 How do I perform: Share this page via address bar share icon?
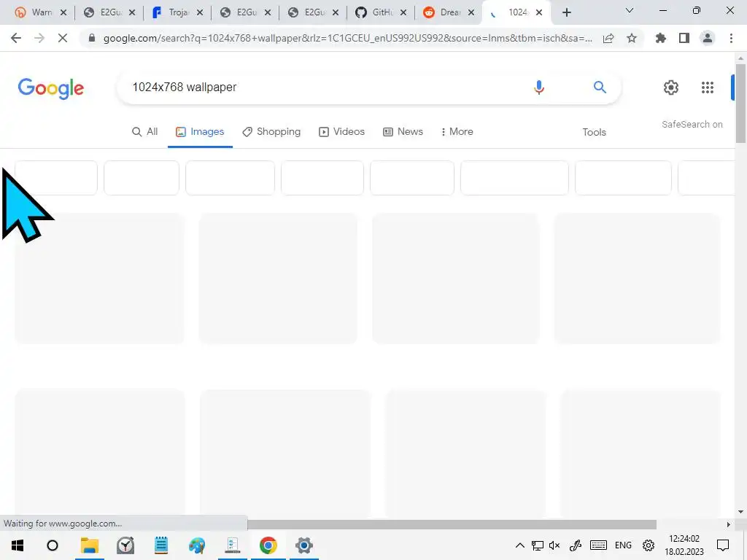tap(608, 38)
